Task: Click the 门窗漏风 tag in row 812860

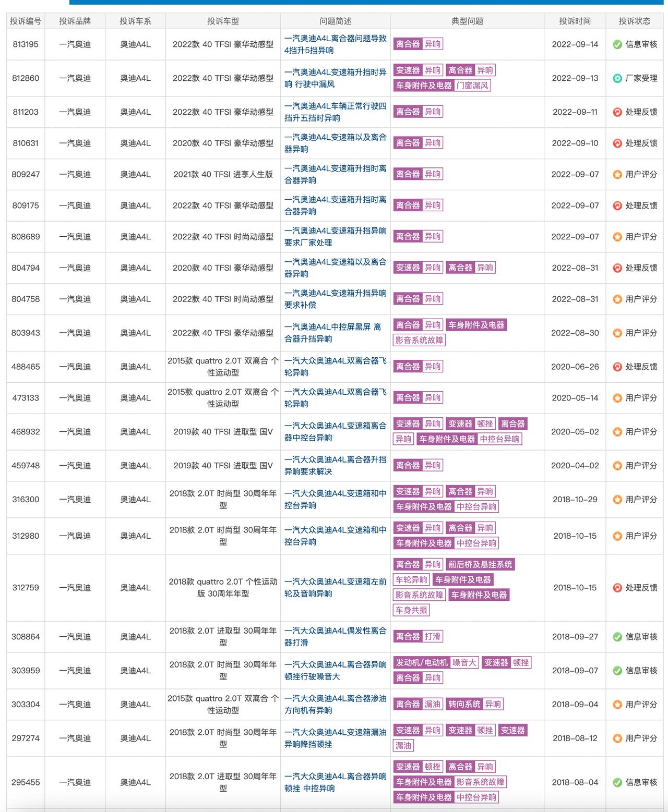Action: [x=473, y=86]
